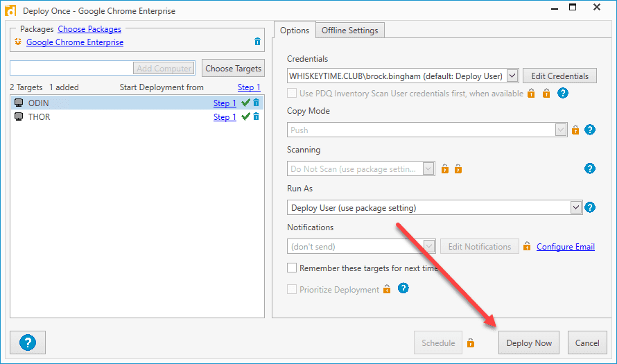Screen dimensions: 617x364
Task: Click Choose Targets button
Action: tap(233, 69)
